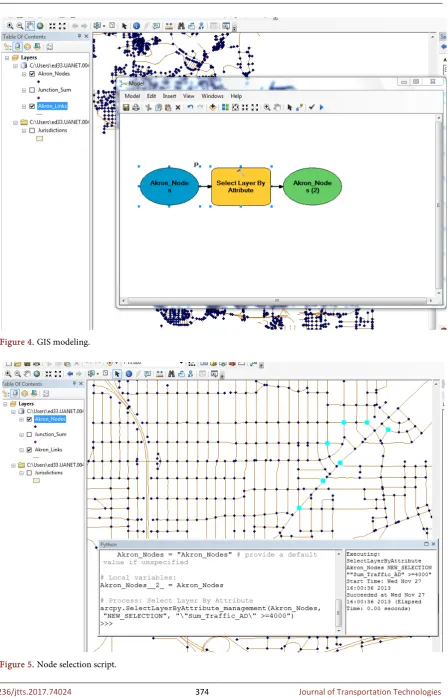Collapse Akron_Nodes legend in Figure 4 contents
Image resolution: width=448 pixels, height=698 pixels.
tap(24, 74)
